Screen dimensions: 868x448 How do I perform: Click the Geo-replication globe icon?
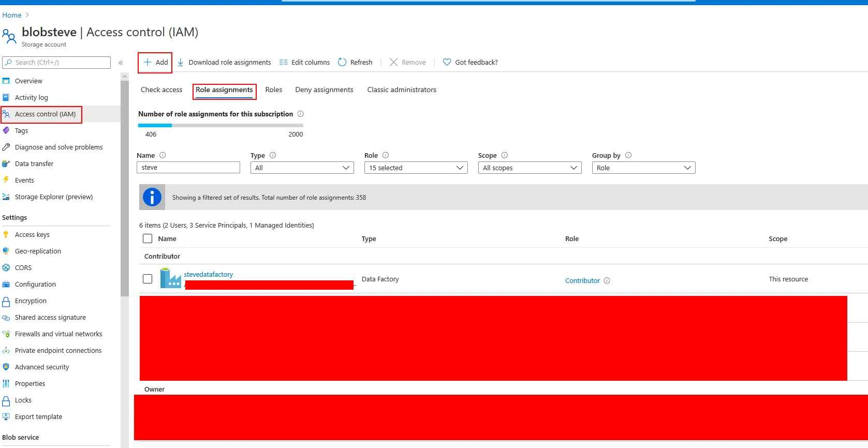coord(6,251)
